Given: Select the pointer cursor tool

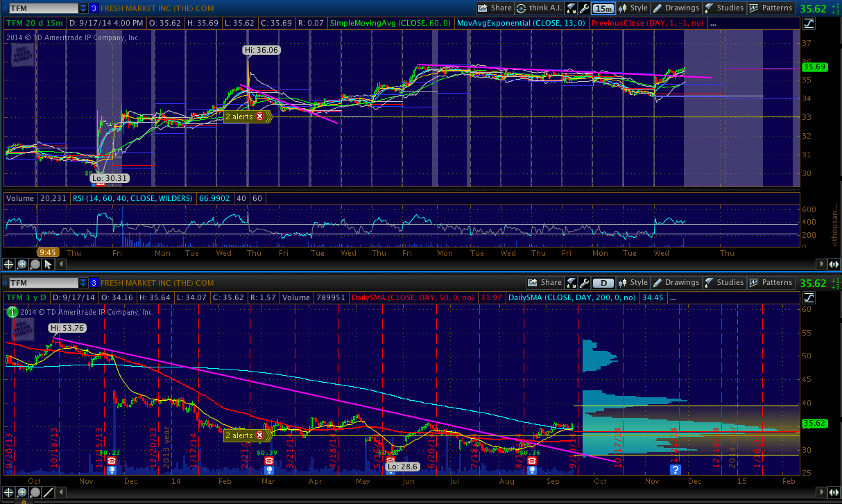Looking at the screenshot, I should (48, 264).
